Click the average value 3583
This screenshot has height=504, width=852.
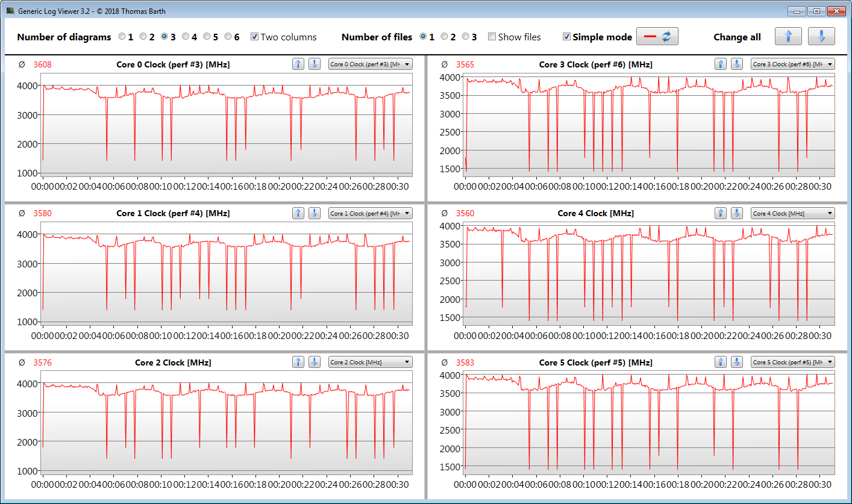tap(465, 362)
